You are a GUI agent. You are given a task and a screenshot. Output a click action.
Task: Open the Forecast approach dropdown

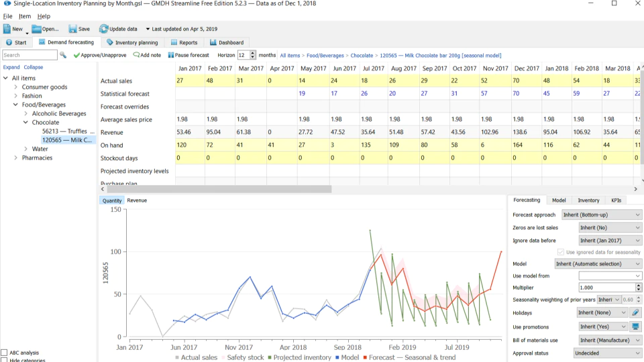coord(601,215)
